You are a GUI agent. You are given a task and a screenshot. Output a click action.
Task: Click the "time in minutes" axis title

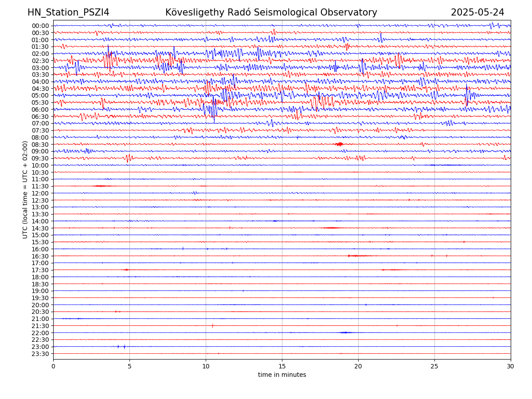click(282, 375)
